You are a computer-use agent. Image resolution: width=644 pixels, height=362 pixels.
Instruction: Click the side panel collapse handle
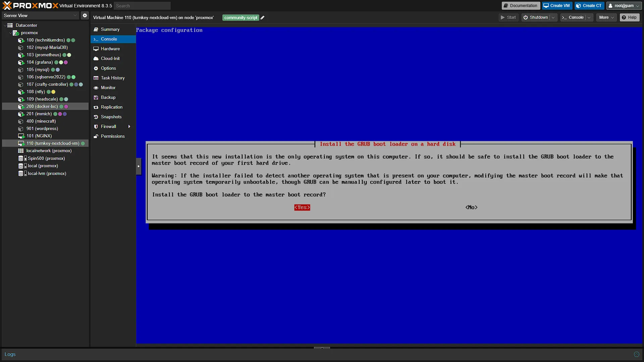pyautogui.click(x=139, y=166)
